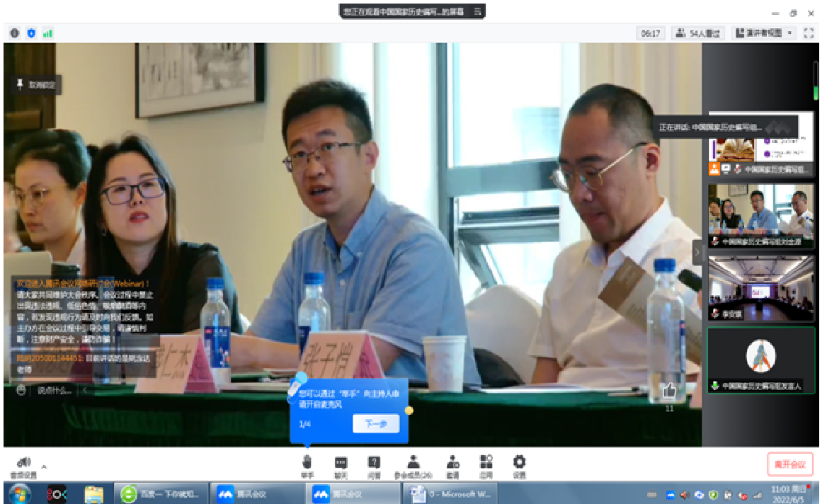The width and height of the screenshot is (827, 504).
Task: Open the file explorer folder on the taskbar
Action: tap(94, 494)
